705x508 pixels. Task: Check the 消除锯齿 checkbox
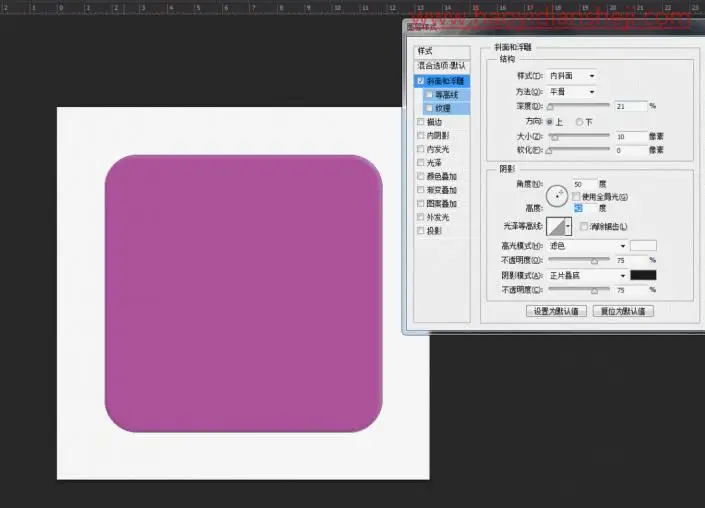[x=584, y=227]
